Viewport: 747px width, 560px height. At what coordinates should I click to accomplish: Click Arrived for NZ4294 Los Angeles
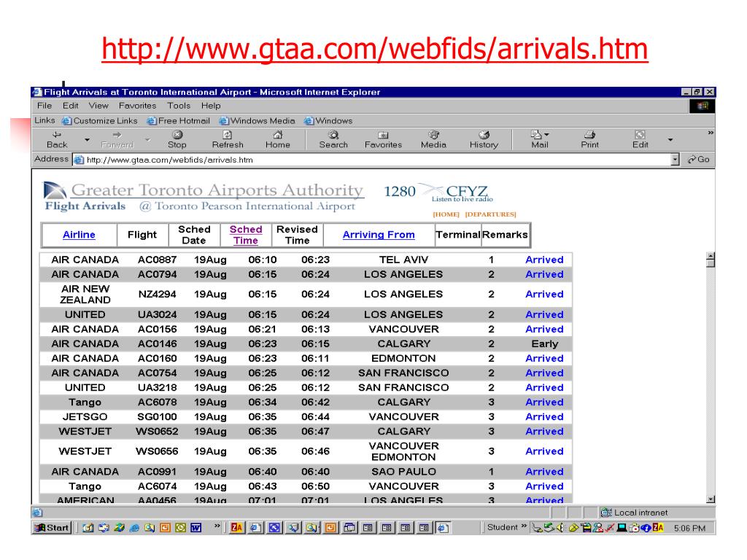click(544, 295)
